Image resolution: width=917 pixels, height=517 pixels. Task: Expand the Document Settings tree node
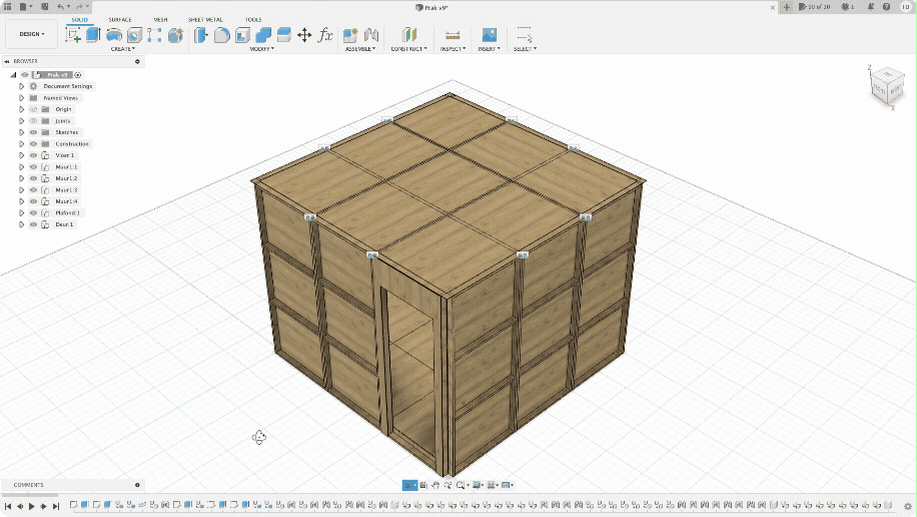(x=21, y=86)
